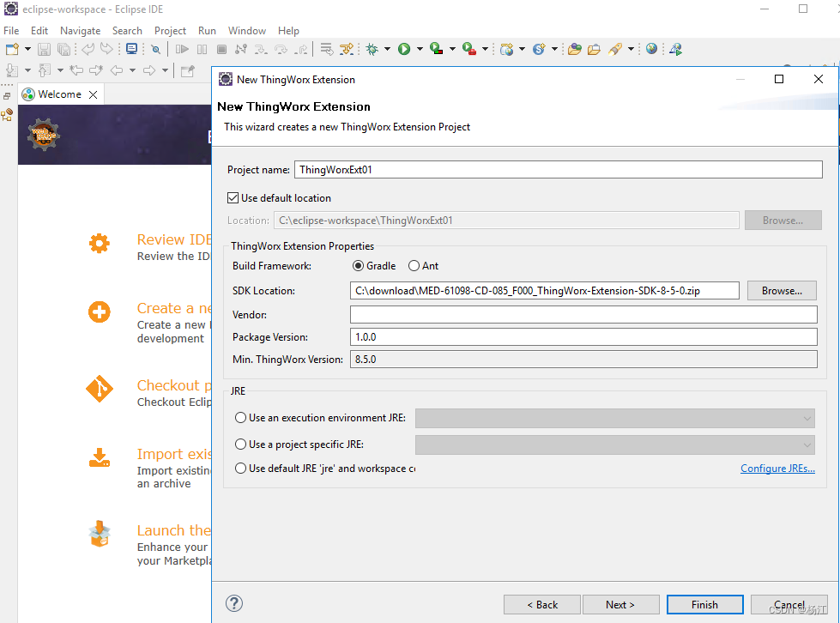
Task: Click the Save toolbar icon
Action: pyautogui.click(x=44, y=49)
